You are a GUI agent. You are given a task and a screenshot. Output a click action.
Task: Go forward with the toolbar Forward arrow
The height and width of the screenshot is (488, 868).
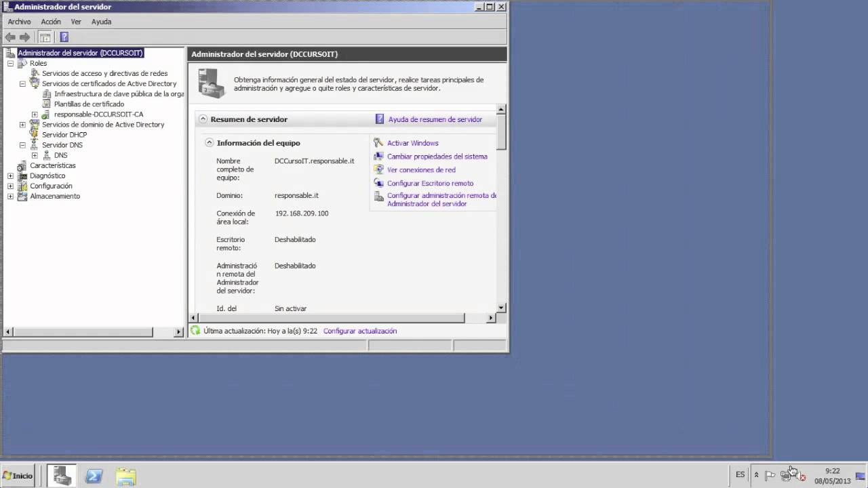tap(25, 37)
